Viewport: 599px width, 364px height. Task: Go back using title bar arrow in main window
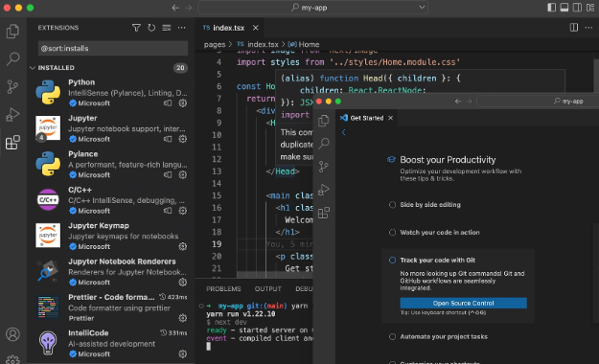point(175,8)
